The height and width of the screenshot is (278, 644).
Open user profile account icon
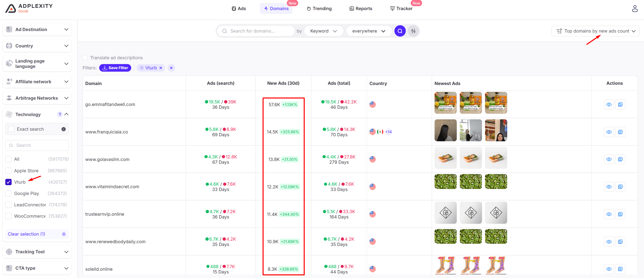[635, 9]
